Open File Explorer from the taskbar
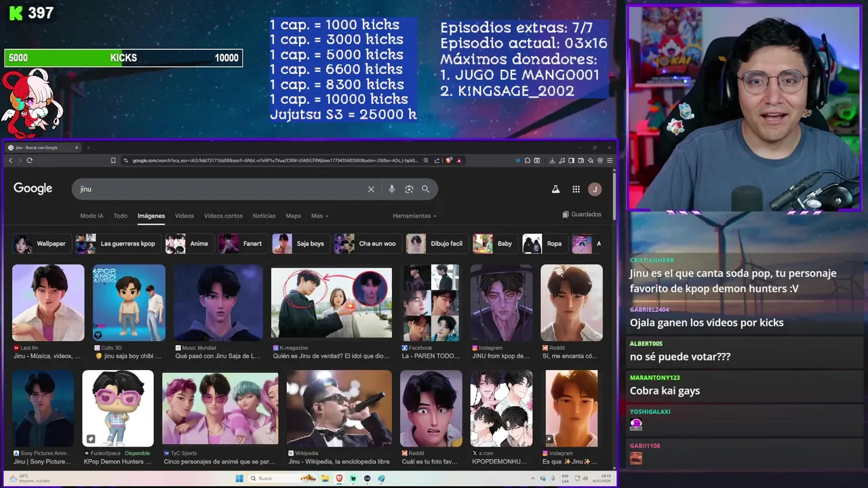 click(325, 479)
